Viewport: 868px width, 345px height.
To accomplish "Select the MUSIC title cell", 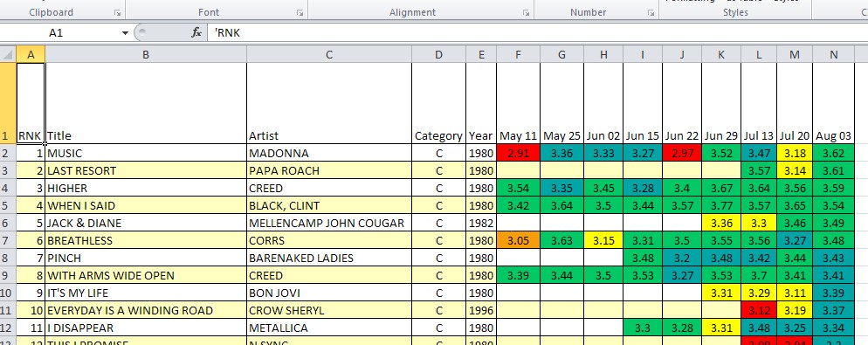I will coord(146,153).
